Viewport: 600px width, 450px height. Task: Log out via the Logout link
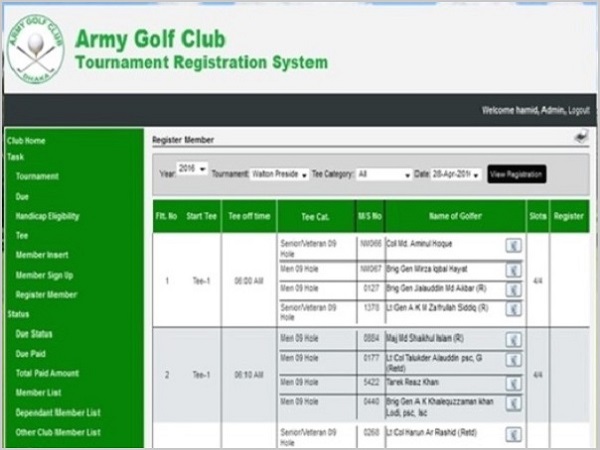[579, 111]
